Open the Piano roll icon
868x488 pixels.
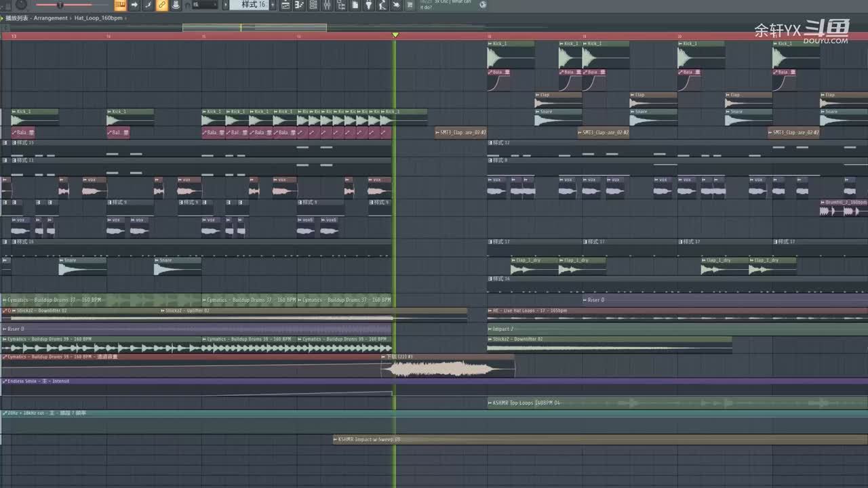click(299, 5)
